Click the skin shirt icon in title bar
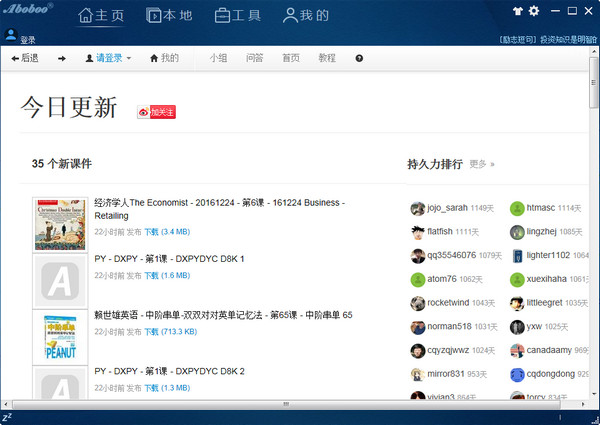 pyautogui.click(x=517, y=11)
